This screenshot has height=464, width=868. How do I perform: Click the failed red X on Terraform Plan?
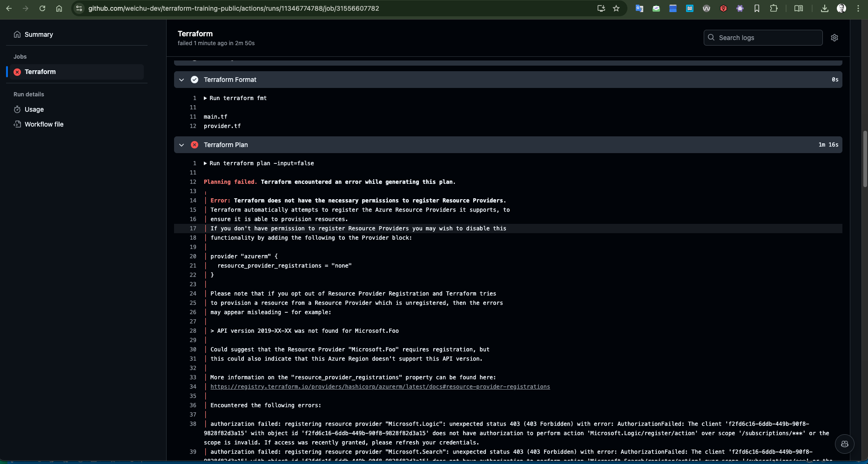[x=195, y=145]
